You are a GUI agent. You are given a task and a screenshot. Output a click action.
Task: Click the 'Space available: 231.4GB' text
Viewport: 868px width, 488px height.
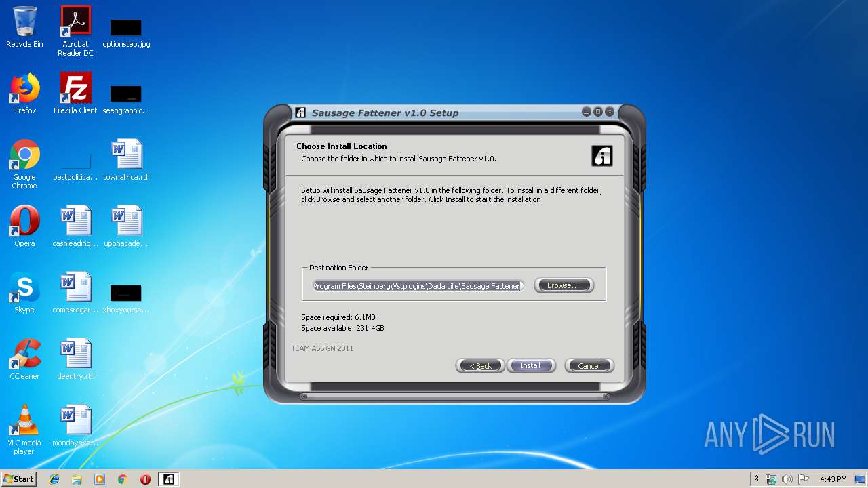click(x=342, y=328)
